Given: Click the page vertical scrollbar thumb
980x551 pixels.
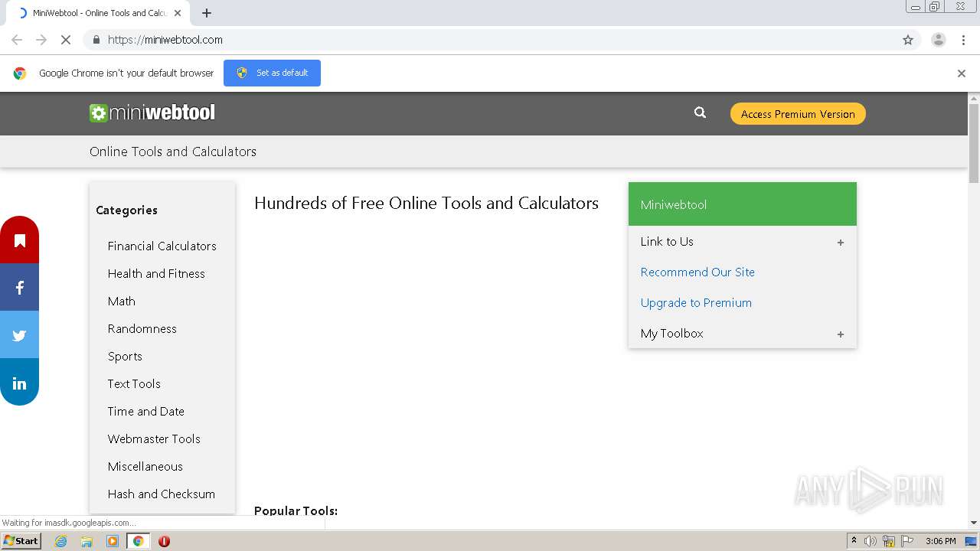Looking at the screenshot, I should pyautogui.click(x=974, y=143).
